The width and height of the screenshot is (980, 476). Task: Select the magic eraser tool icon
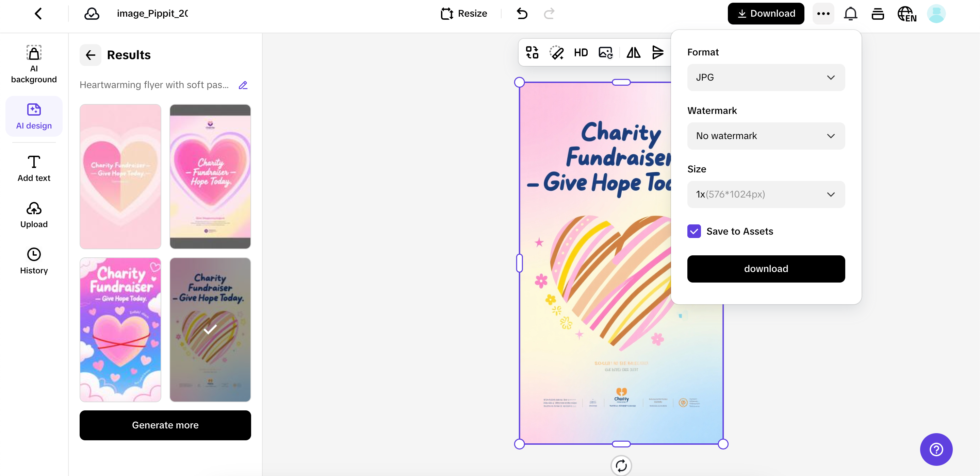point(556,52)
